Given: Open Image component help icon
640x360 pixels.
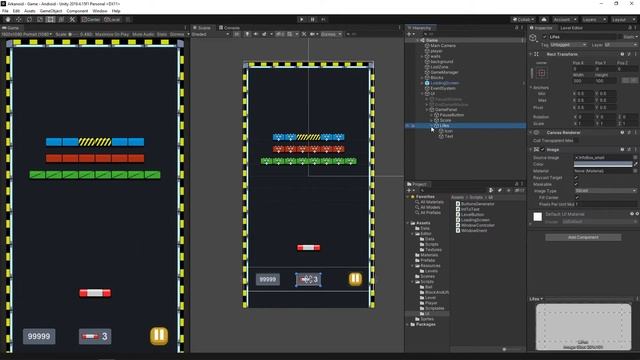Looking at the screenshot, I should 622,149.
